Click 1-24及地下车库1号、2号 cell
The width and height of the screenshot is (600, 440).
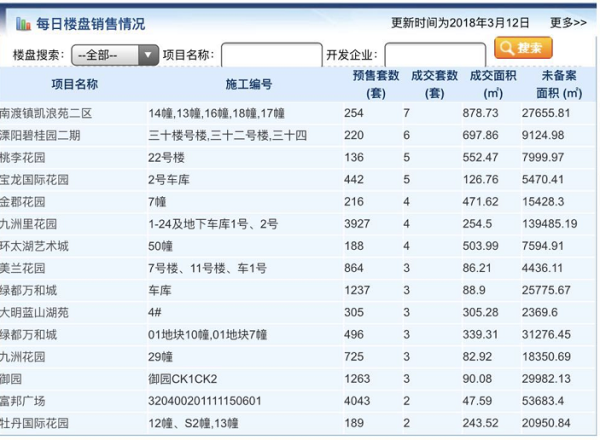[x=213, y=224]
